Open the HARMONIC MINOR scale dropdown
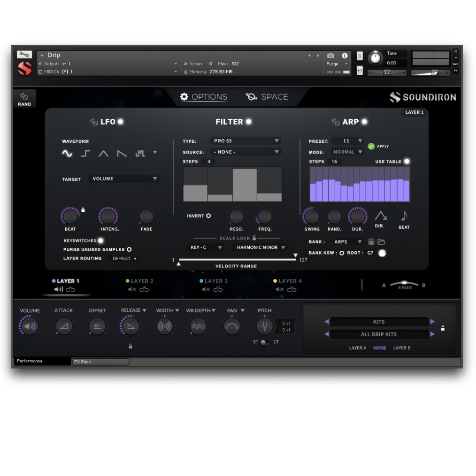This screenshot has width=476, height=476. (x=260, y=247)
